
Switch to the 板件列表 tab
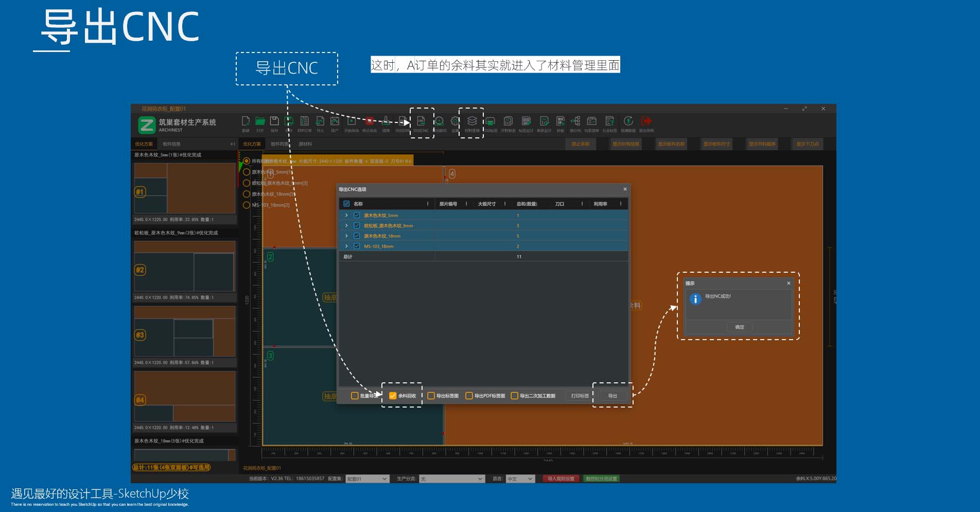(x=279, y=144)
